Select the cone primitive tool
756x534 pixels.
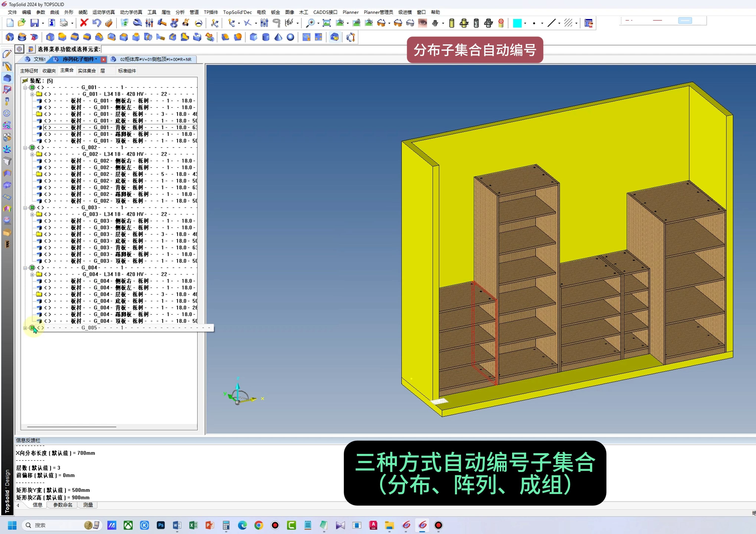point(278,37)
